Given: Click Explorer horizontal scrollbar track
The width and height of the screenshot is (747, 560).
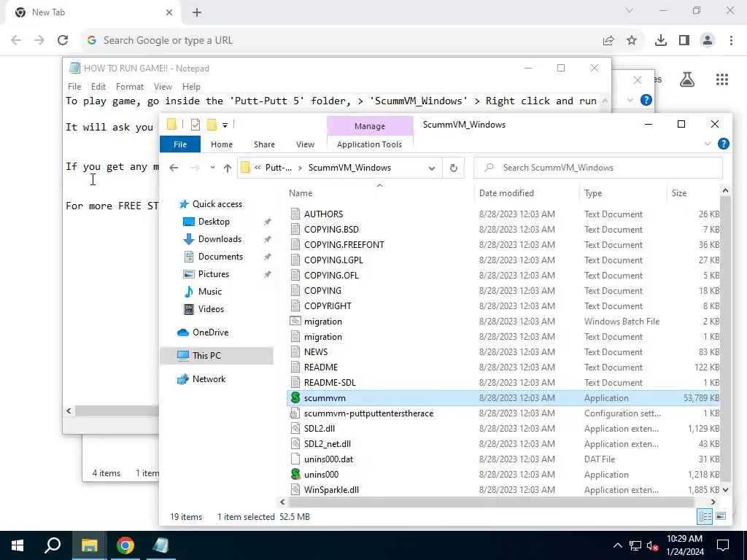Looking at the screenshot, I should [x=491, y=502].
